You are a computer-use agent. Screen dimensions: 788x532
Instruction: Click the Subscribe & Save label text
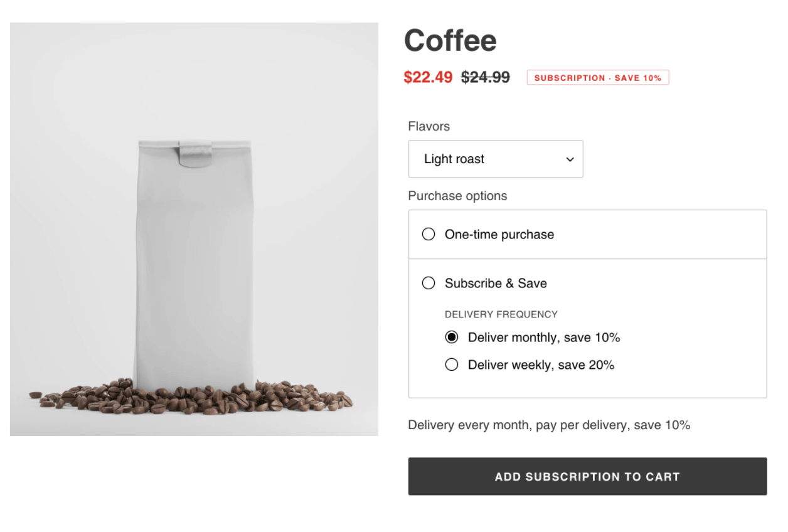coord(496,284)
